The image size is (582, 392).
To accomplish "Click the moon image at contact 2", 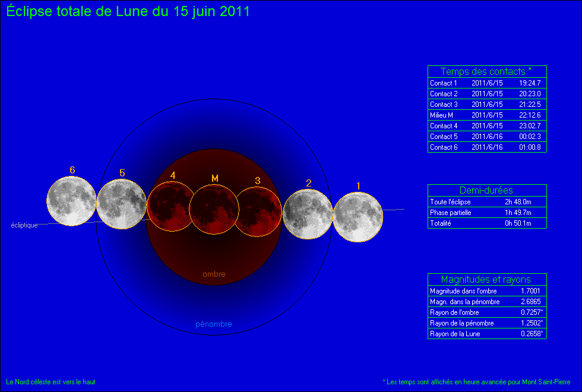I will 308,214.
